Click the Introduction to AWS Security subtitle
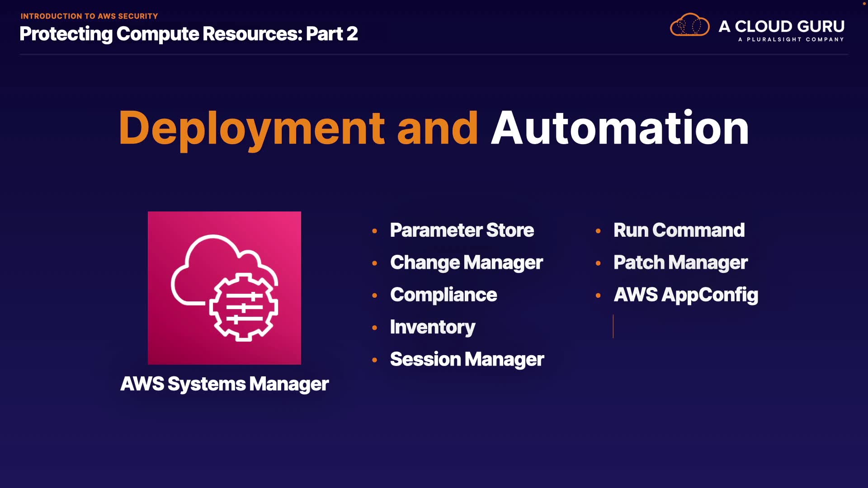The height and width of the screenshot is (488, 868). pos(89,16)
